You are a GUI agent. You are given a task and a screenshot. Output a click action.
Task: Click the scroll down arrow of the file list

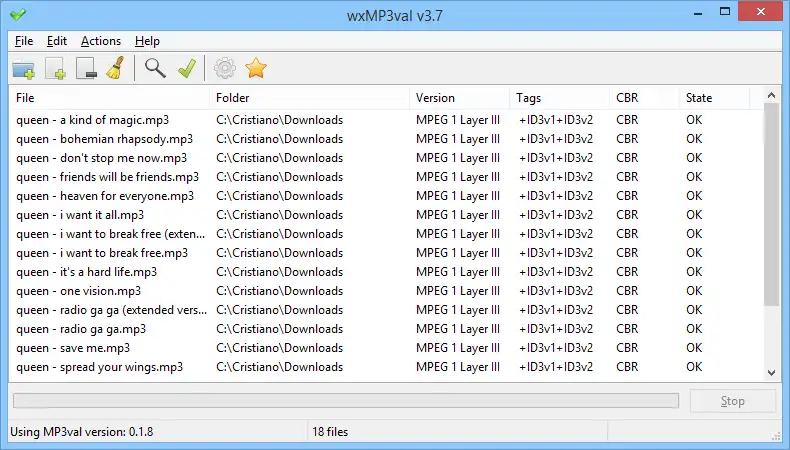[771, 372]
